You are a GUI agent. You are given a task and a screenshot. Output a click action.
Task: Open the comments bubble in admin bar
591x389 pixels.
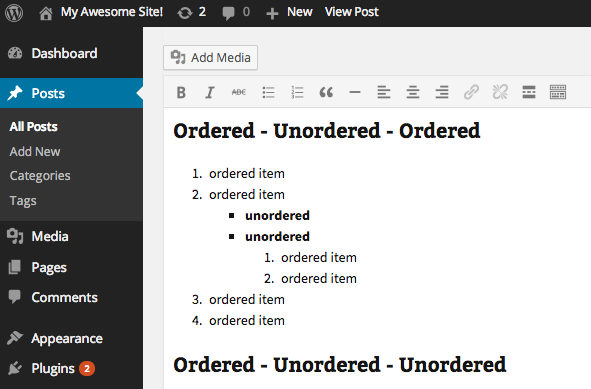click(236, 12)
